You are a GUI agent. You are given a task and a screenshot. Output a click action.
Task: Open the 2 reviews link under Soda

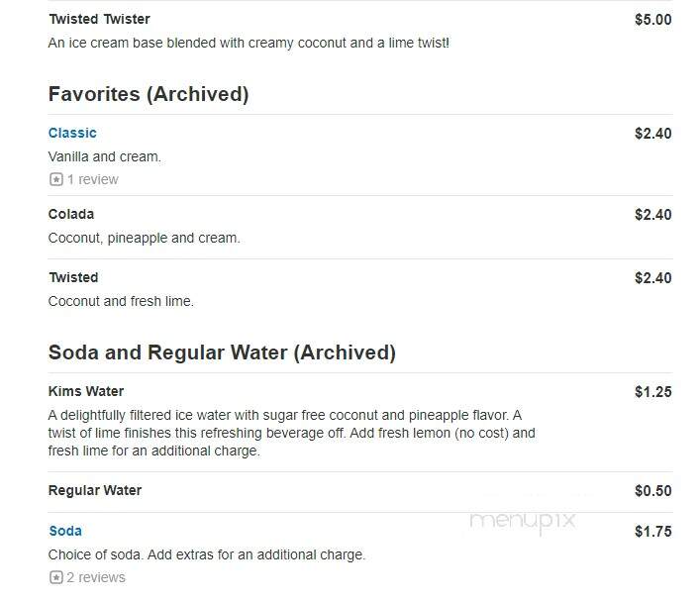pos(96,577)
